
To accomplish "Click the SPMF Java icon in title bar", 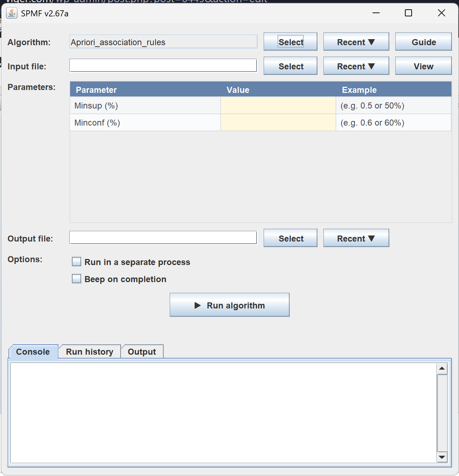I will click(12, 13).
